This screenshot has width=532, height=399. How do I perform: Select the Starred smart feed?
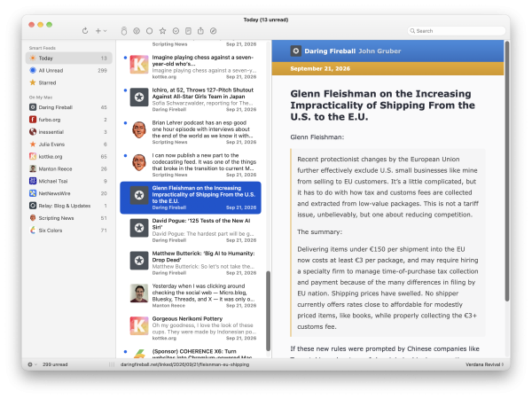pyautogui.click(x=69, y=82)
